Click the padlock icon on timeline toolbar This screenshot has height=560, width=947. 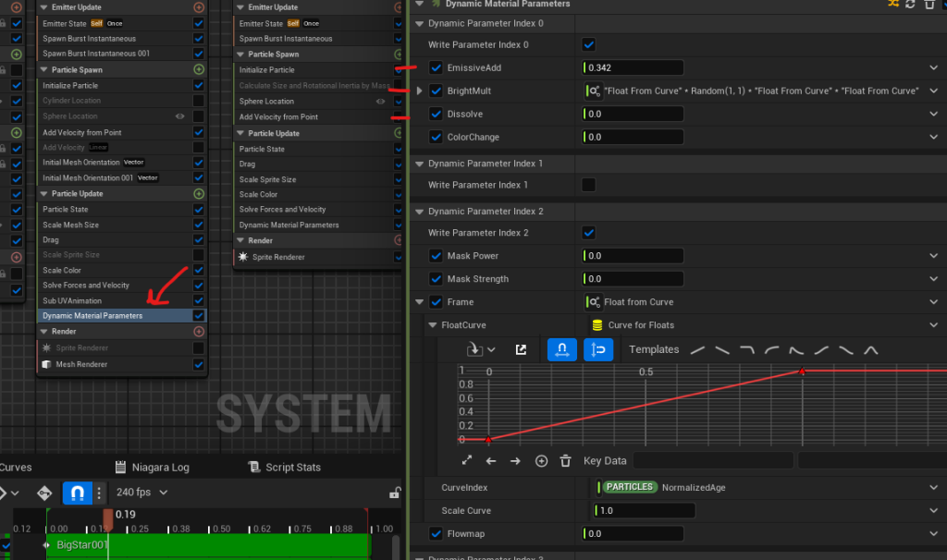pyautogui.click(x=395, y=493)
